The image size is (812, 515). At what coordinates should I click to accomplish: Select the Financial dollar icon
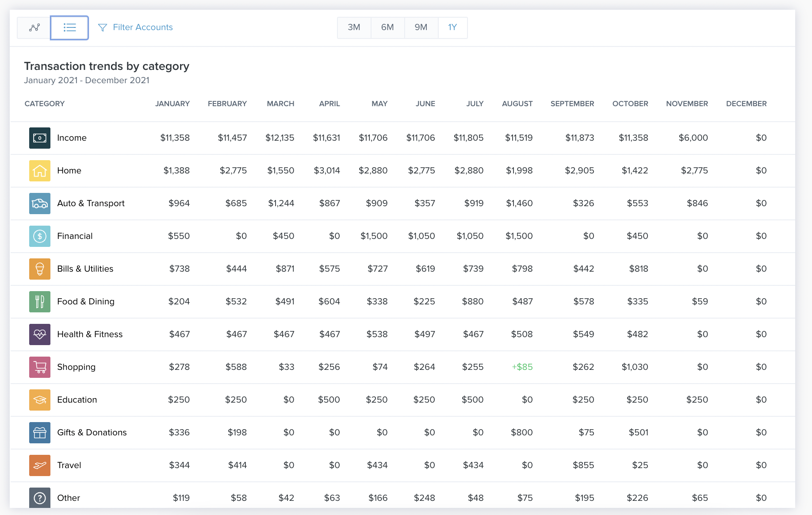(x=39, y=236)
